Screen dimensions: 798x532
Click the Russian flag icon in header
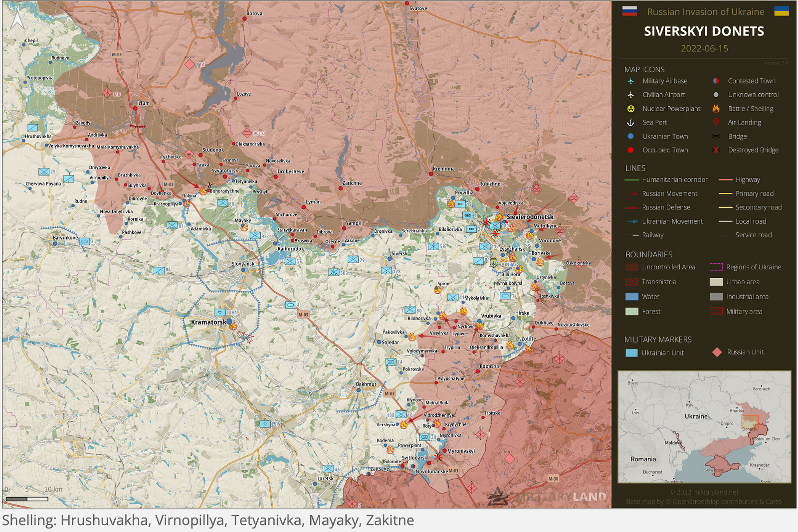click(629, 11)
